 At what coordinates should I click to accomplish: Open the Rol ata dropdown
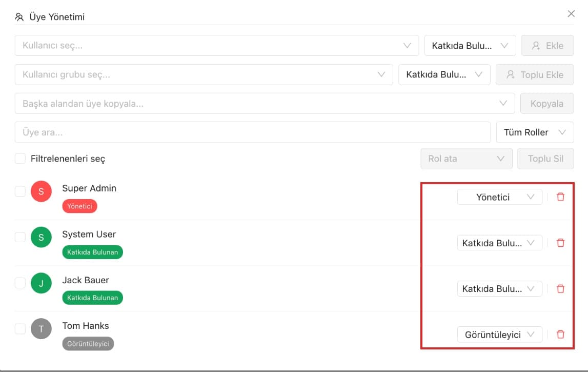click(467, 159)
